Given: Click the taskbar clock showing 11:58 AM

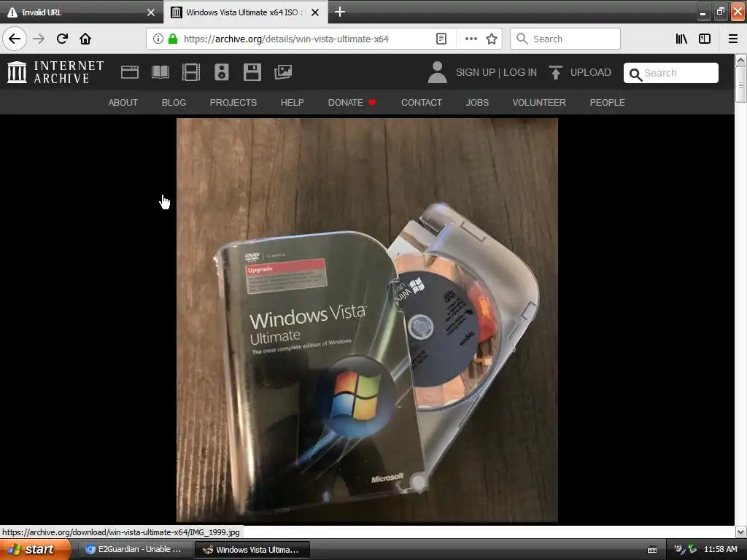Looking at the screenshot, I should [x=720, y=549].
